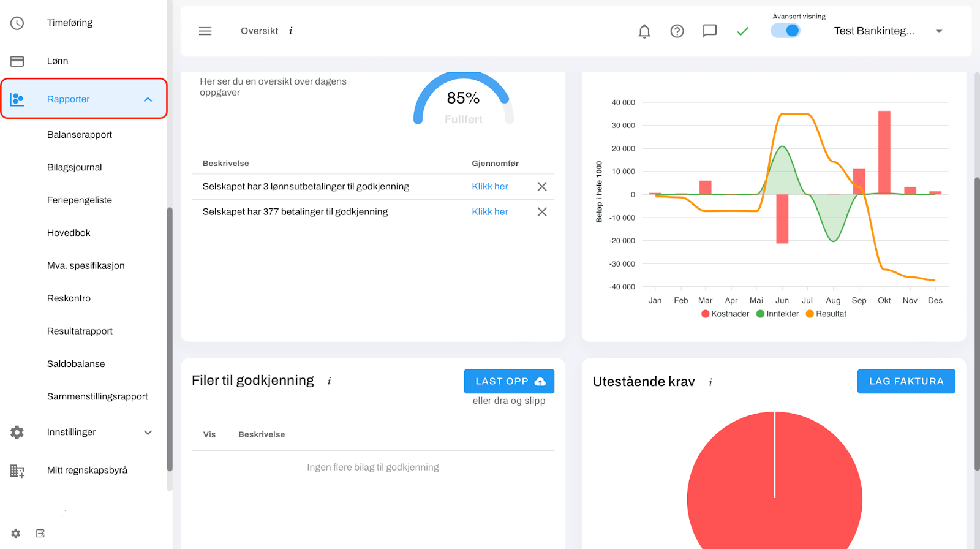Open the chat message icon
Screen dimensions: 980x549
coord(710,31)
